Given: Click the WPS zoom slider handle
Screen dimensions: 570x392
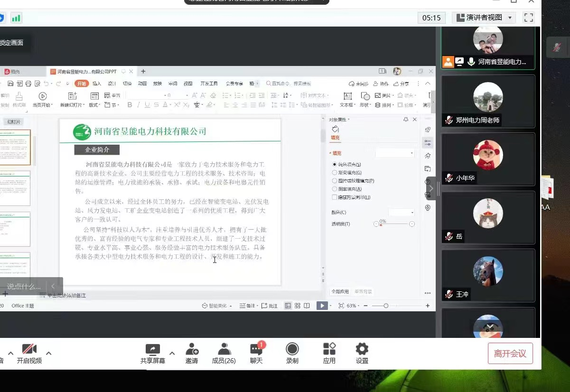Looking at the screenshot, I should coord(386,306).
